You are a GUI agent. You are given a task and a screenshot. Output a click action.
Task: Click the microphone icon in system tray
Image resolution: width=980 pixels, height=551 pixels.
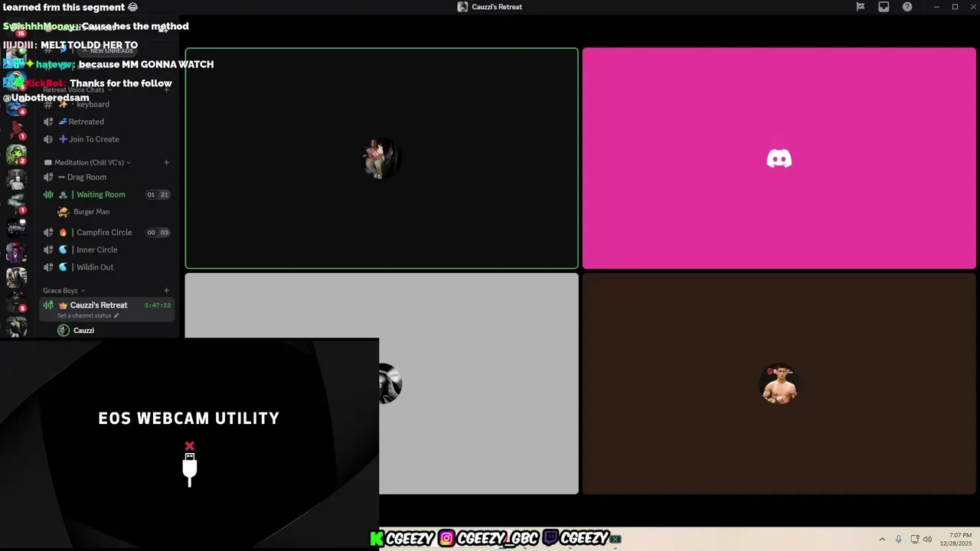899,539
